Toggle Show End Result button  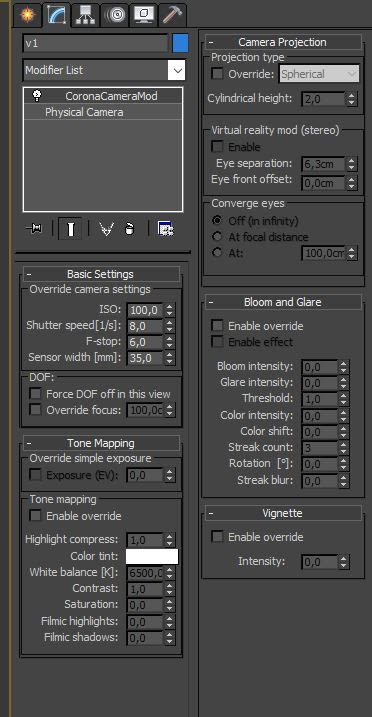(70, 229)
